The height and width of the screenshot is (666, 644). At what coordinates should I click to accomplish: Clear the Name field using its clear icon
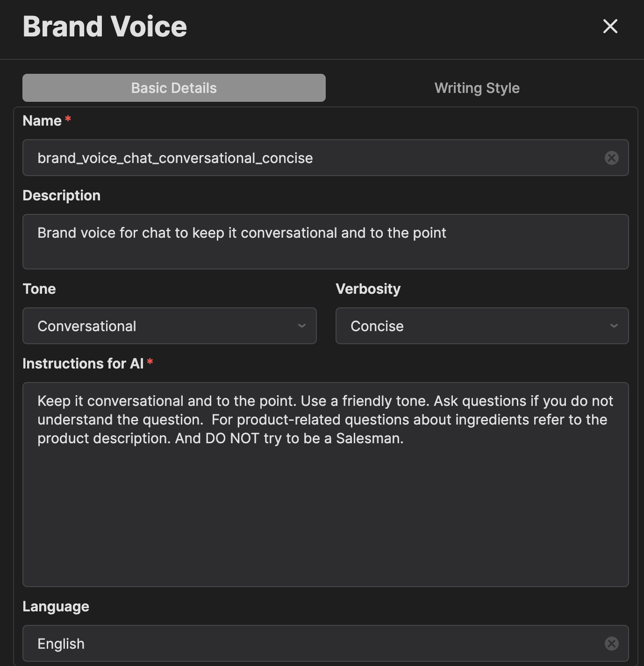[x=612, y=158]
